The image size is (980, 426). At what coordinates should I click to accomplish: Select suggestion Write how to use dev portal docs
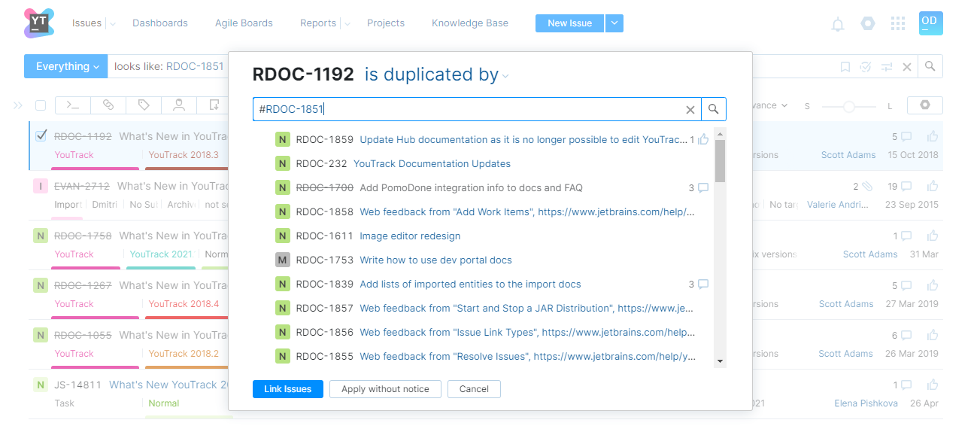click(x=435, y=260)
